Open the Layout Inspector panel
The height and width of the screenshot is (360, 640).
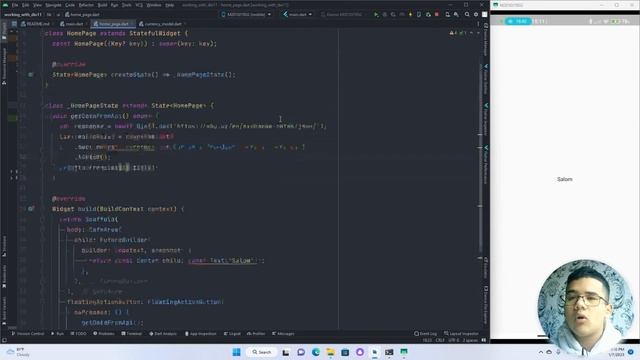tap(461, 333)
